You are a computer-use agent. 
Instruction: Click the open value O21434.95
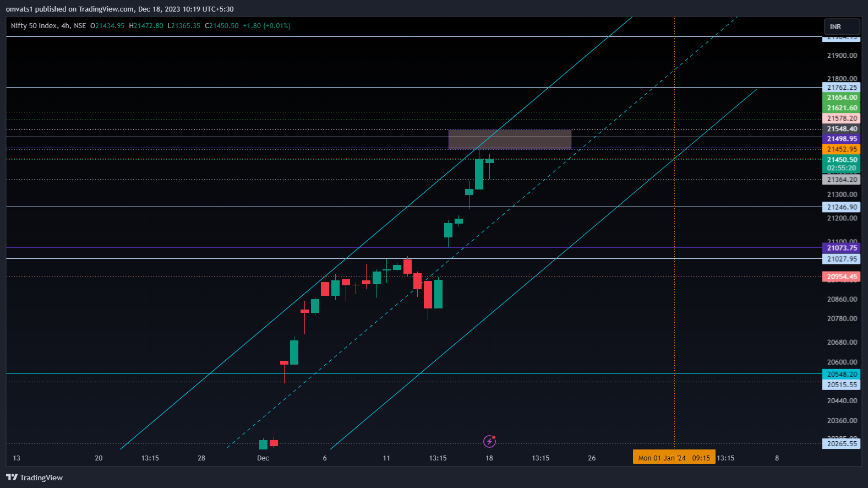pyautogui.click(x=108, y=26)
